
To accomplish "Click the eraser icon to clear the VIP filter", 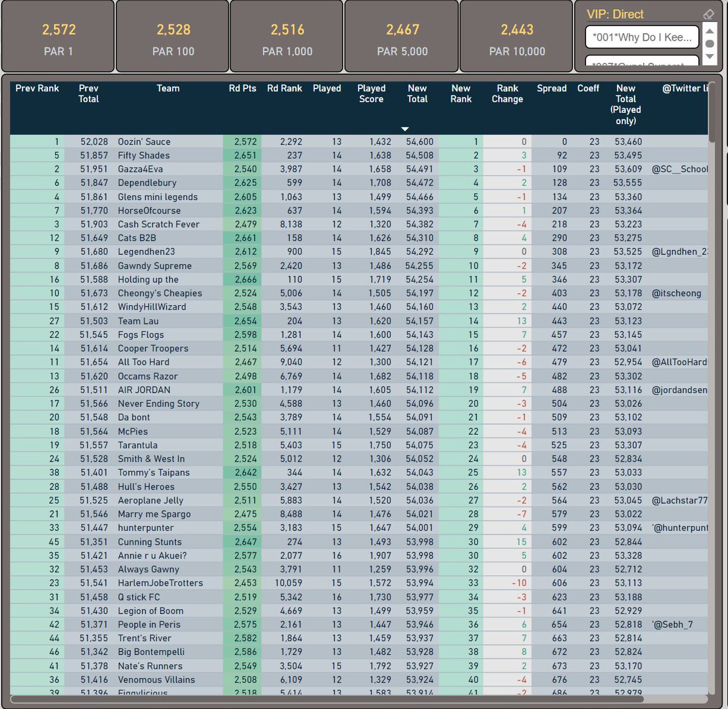I will (709, 13).
